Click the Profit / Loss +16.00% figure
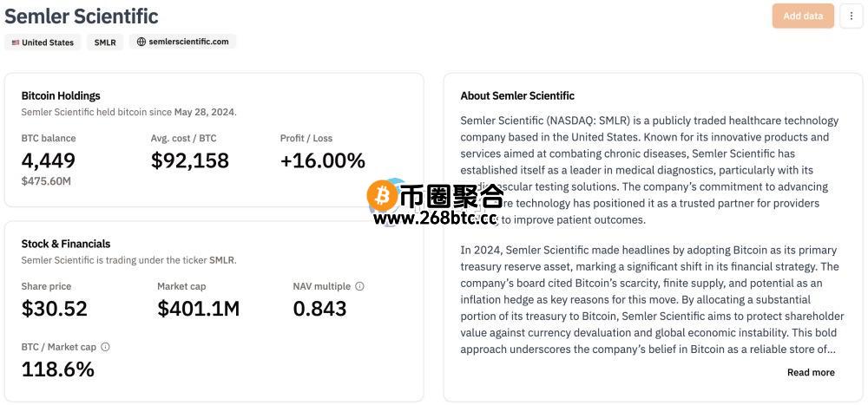The height and width of the screenshot is (405, 868). tap(323, 160)
